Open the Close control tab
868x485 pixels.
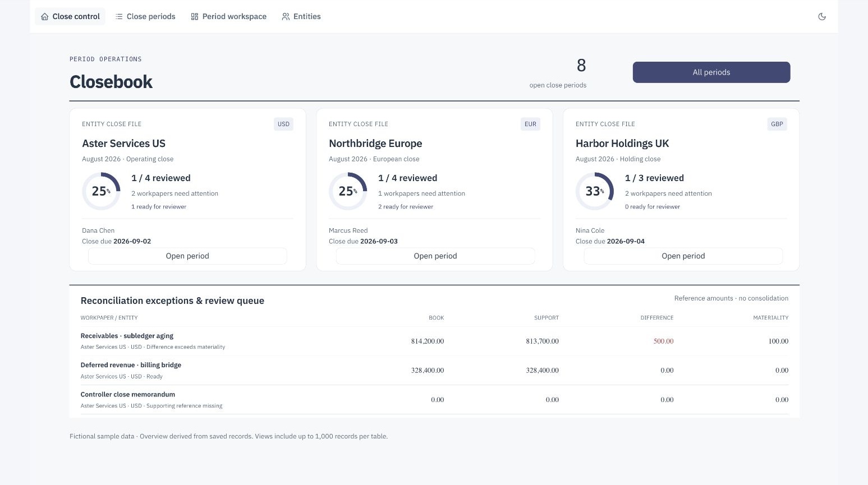pos(70,17)
